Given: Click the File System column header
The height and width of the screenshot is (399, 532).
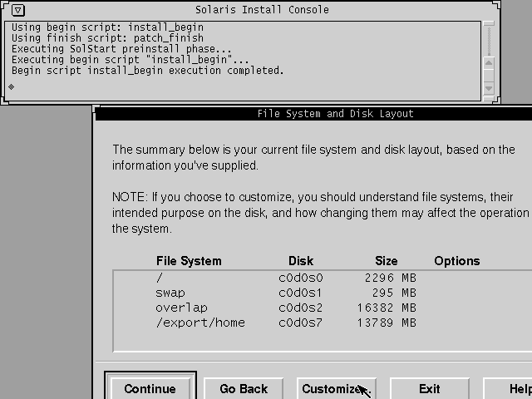Looking at the screenshot, I should point(189,261).
